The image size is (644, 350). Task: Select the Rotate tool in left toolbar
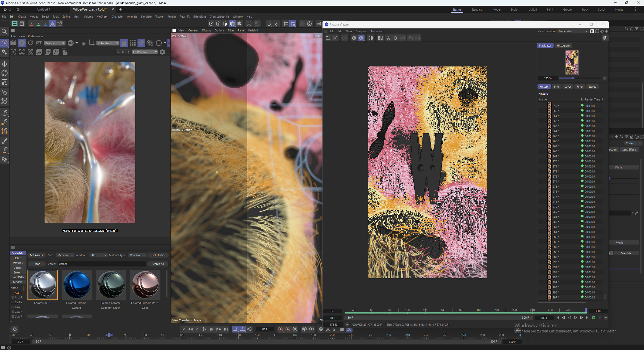pos(4,73)
